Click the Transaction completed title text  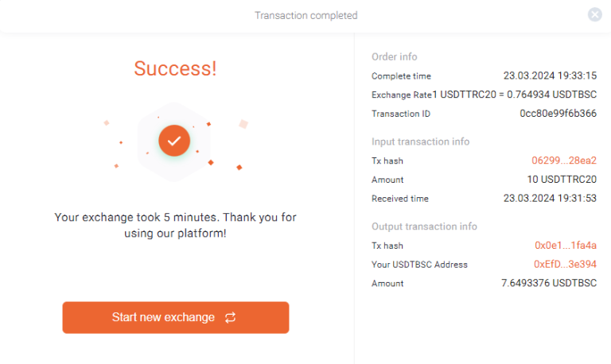click(x=305, y=15)
